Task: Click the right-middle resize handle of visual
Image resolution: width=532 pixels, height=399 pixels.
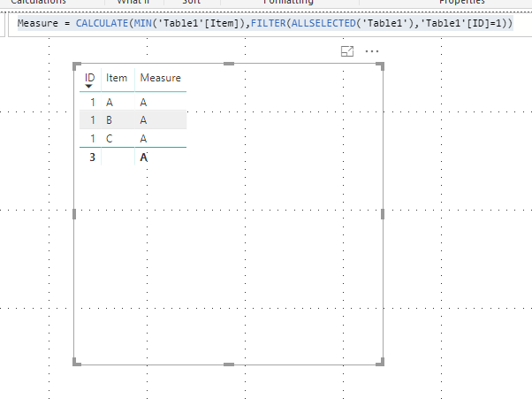Action: (383, 214)
